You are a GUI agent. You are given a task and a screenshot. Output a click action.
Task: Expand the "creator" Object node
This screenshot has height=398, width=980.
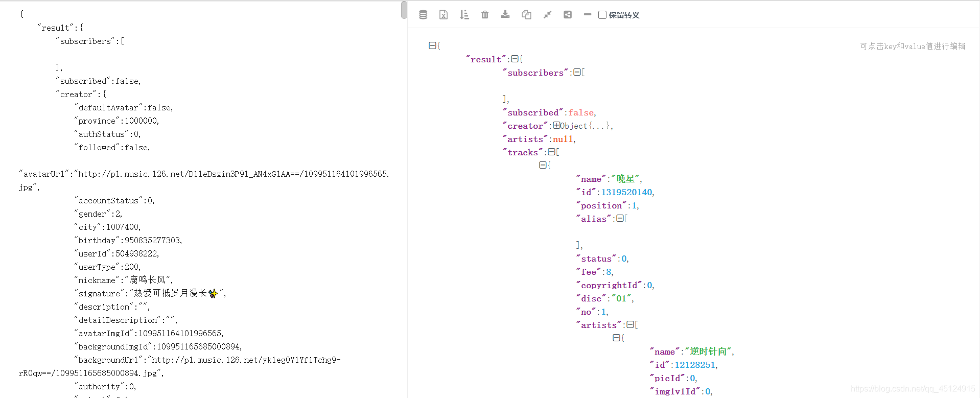[556, 125]
